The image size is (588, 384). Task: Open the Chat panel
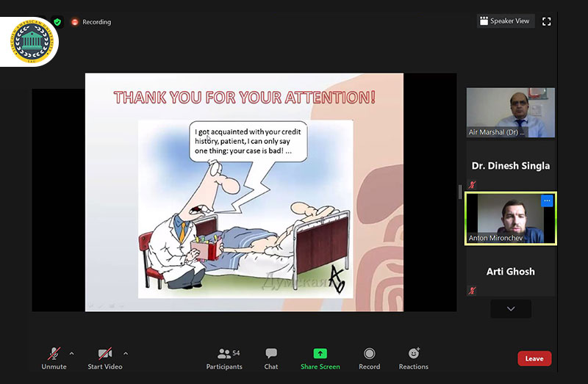[x=271, y=358]
